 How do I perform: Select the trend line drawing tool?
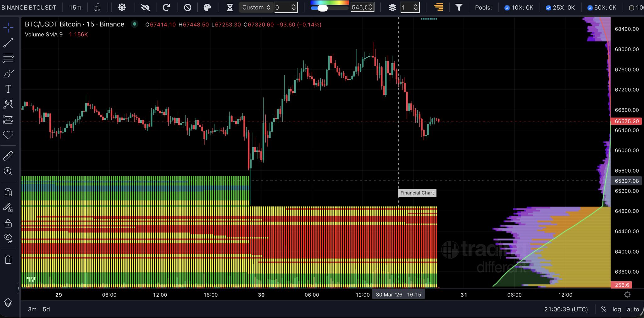[x=8, y=43]
